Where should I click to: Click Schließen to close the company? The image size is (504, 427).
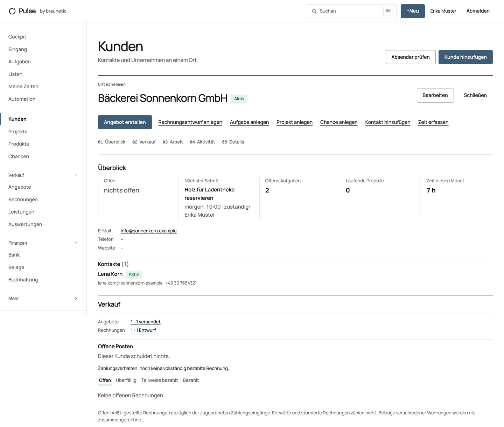(475, 96)
